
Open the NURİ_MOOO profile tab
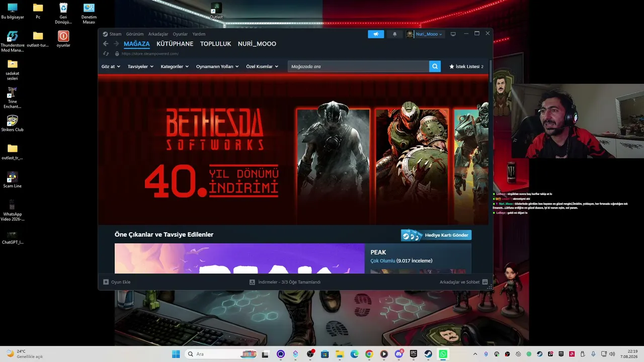(257, 44)
